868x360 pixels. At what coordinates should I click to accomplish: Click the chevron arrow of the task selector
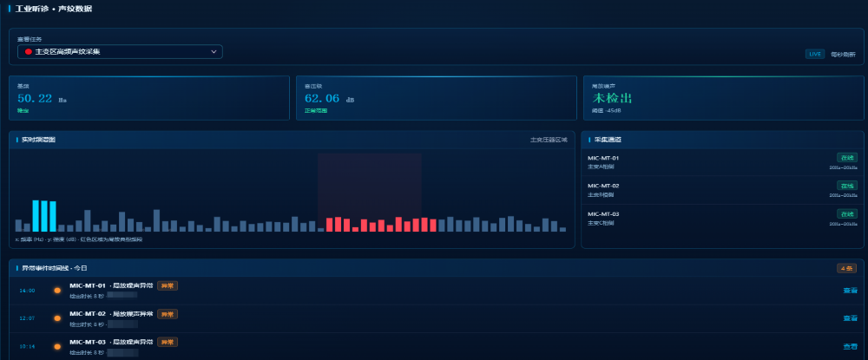[x=214, y=51]
